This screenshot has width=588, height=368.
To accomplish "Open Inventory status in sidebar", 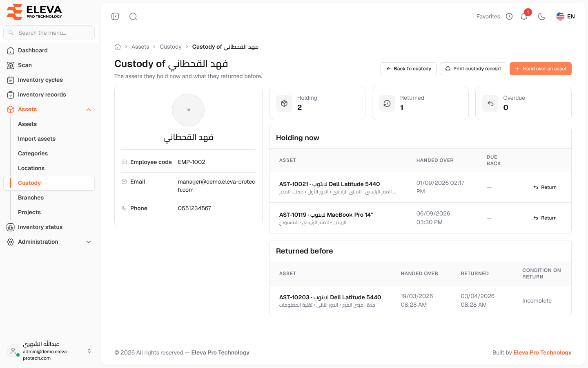I will 49,227.
